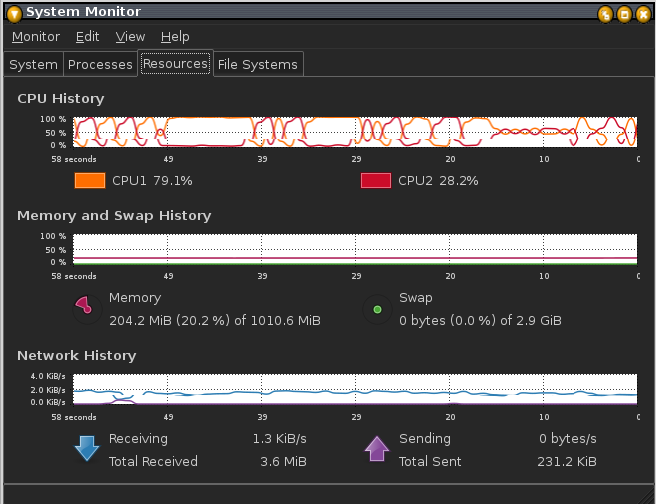Switch to the System tab
This screenshot has width=656, height=504.
(x=33, y=64)
